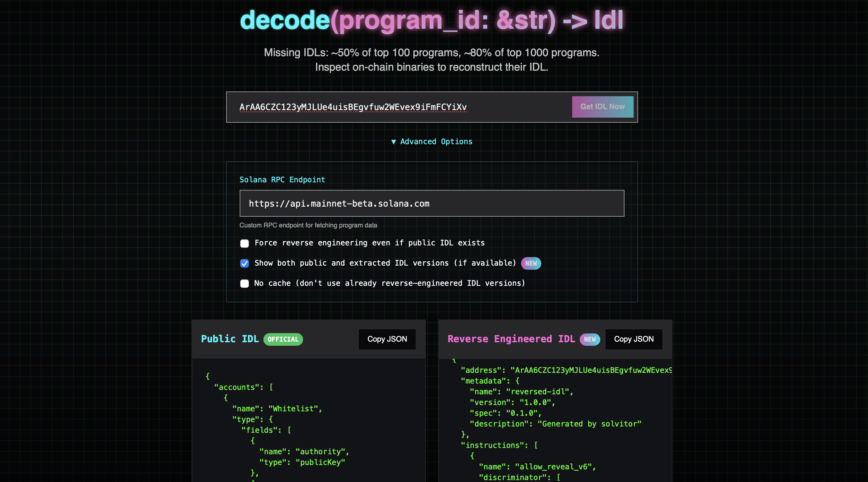This screenshot has width=868, height=482.
Task: Collapse the Advanced Options section
Action: tap(432, 142)
